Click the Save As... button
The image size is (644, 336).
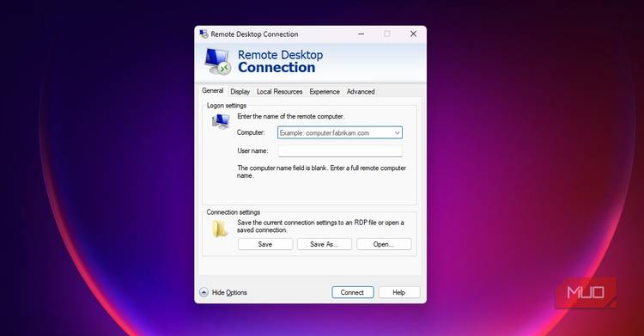click(x=325, y=244)
